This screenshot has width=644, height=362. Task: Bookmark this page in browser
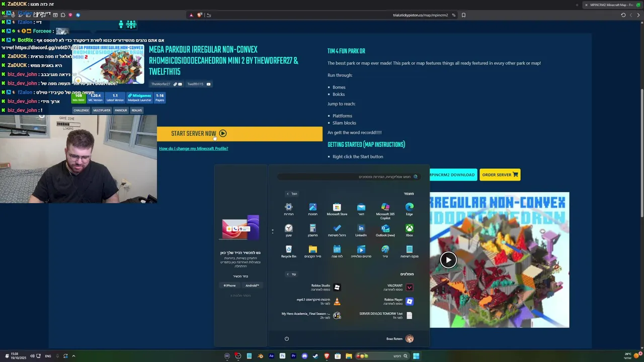463,15
